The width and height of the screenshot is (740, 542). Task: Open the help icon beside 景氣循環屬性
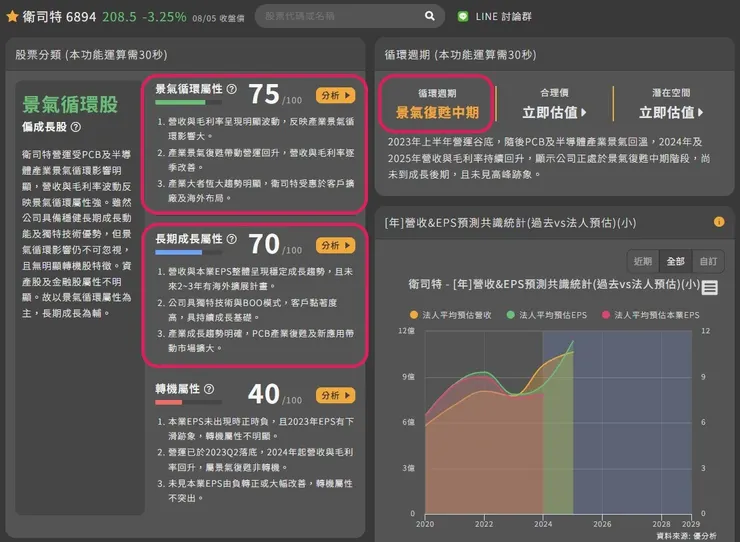[x=231, y=89]
